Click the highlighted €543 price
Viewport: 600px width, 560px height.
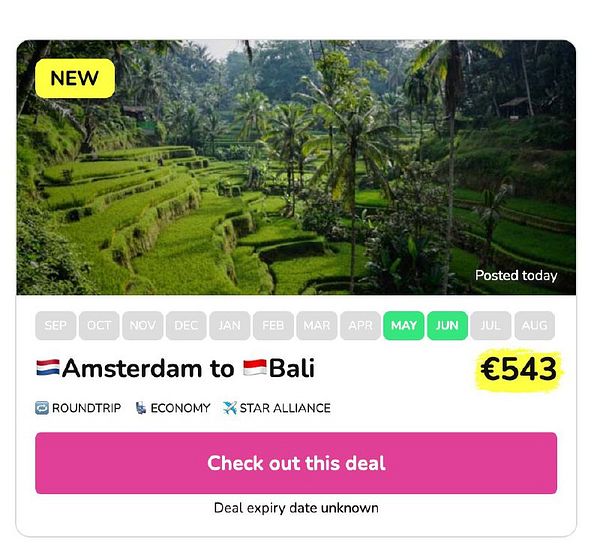pyautogui.click(x=519, y=369)
